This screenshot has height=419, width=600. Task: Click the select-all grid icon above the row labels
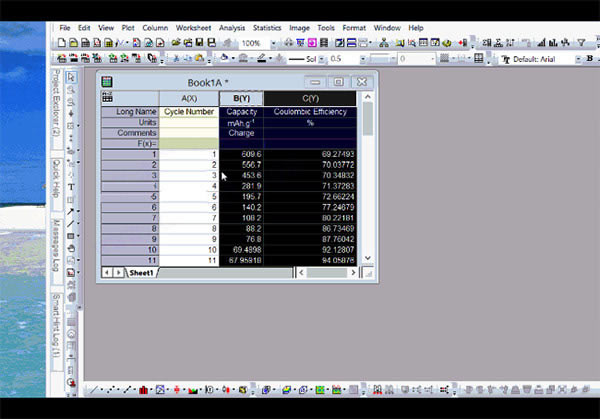click(x=107, y=98)
